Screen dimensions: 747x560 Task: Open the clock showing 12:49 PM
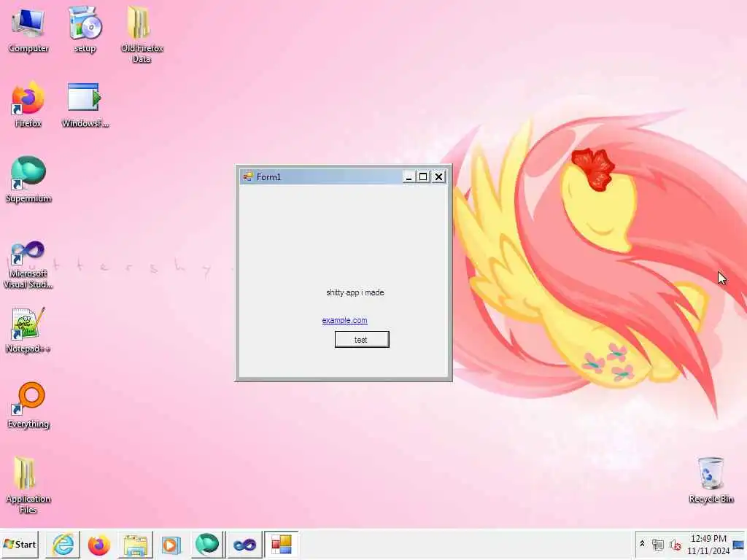tap(708, 544)
